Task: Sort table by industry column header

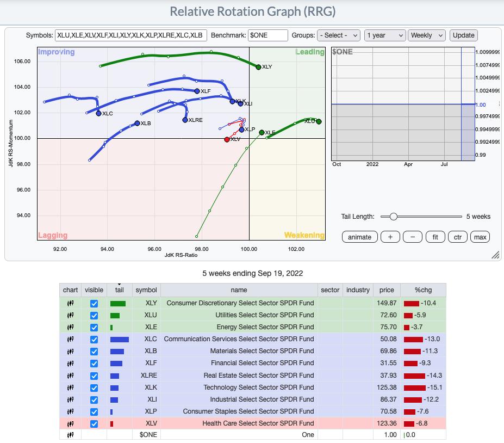Action: 358,290
